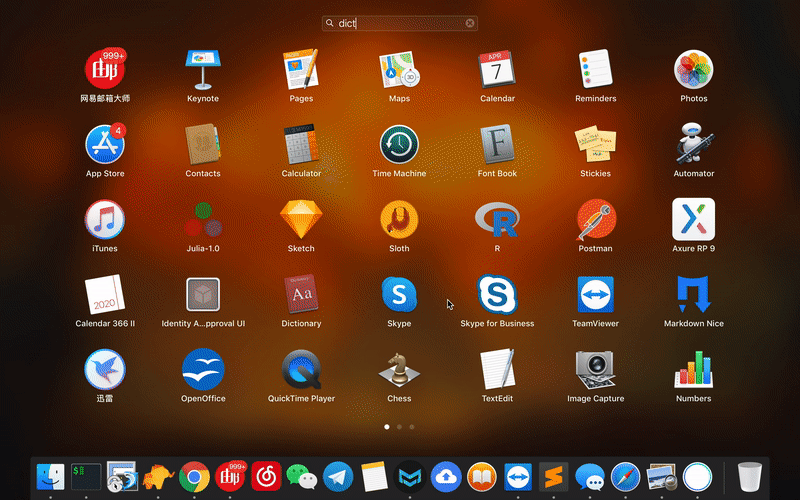
Task: Focus the Launchpad search field
Action: point(399,23)
